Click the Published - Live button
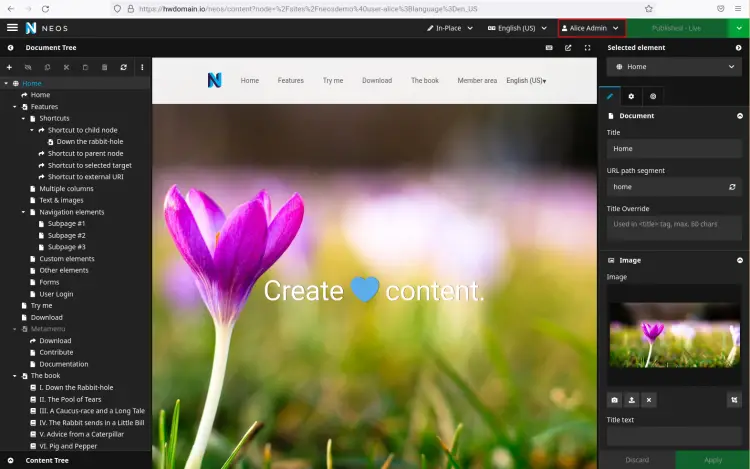Image resolution: width=750 pixels, height=469 pixels. pos(676,28)
